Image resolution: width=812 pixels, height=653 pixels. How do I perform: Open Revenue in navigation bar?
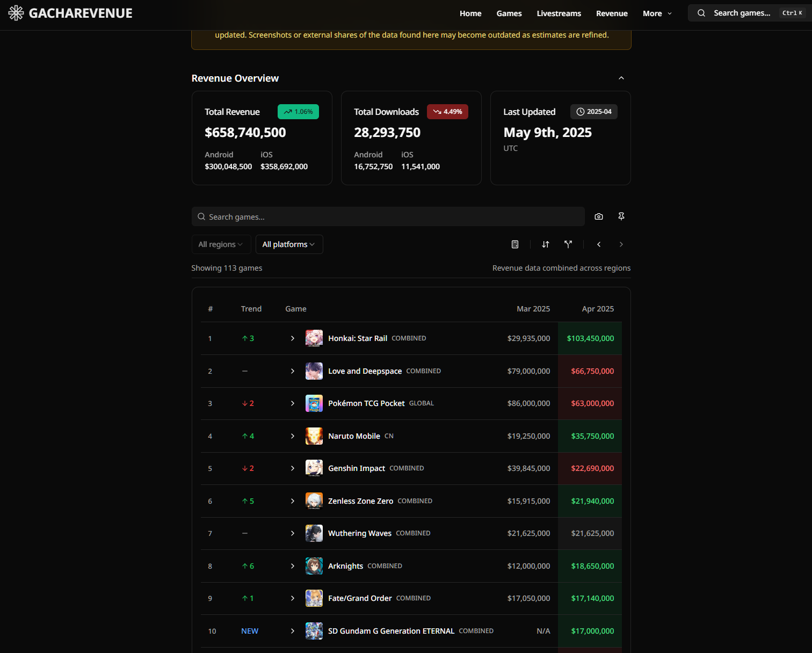pyautogui.click(x=612, y=13)
